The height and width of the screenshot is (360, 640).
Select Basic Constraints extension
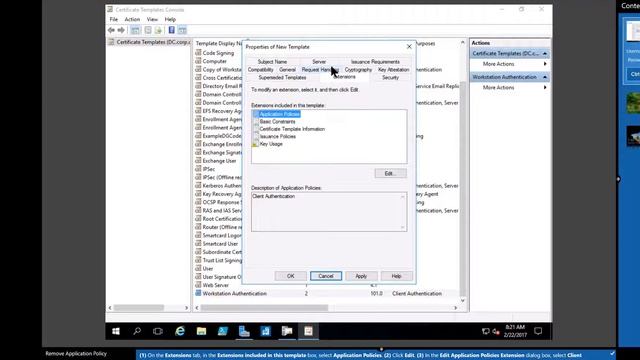[x=278, y=121]
